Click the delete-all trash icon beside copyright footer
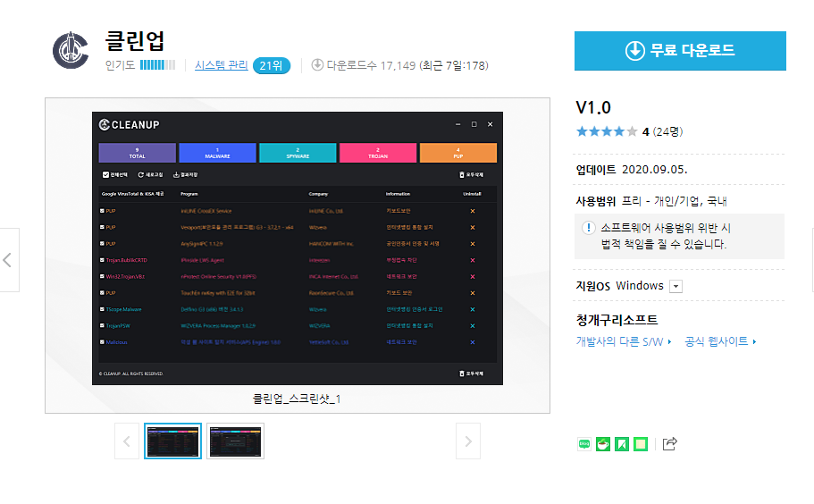The image size is (814, 504). tap(462, 374)
